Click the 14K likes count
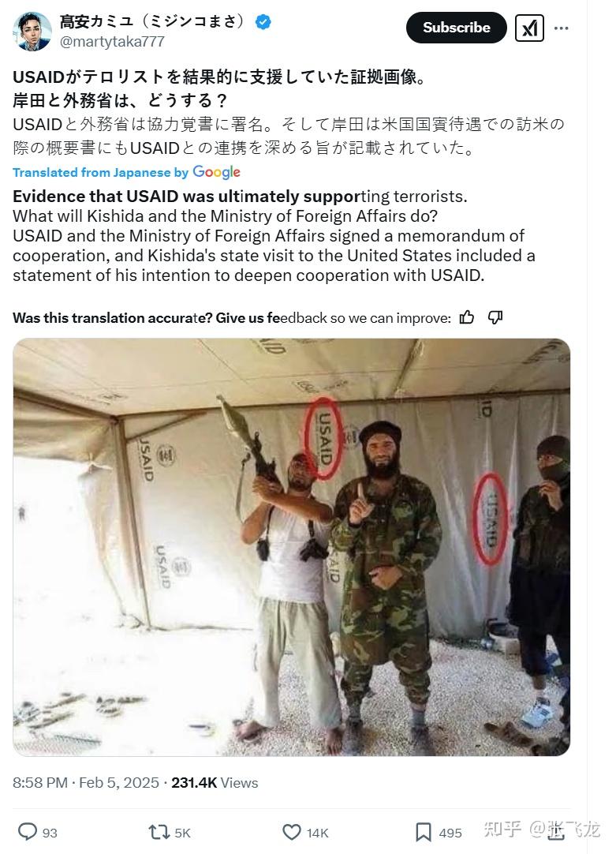616x854 pixels. [x=317, y=833]
